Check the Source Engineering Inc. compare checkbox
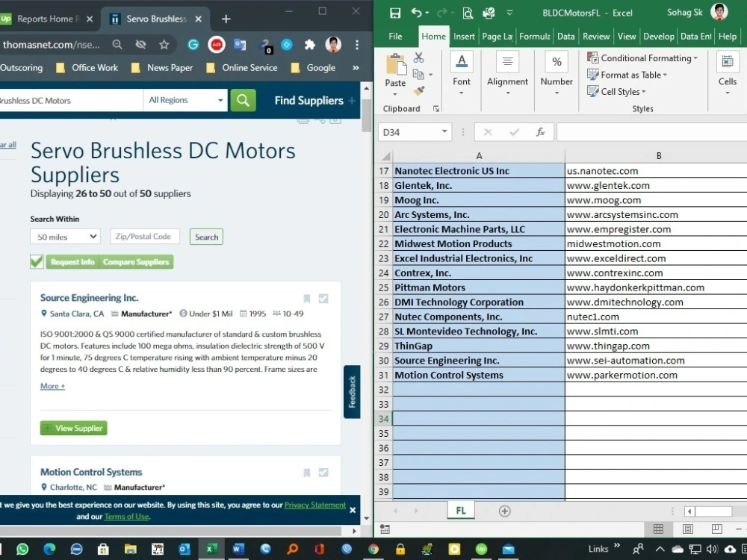 pos(323,299)
